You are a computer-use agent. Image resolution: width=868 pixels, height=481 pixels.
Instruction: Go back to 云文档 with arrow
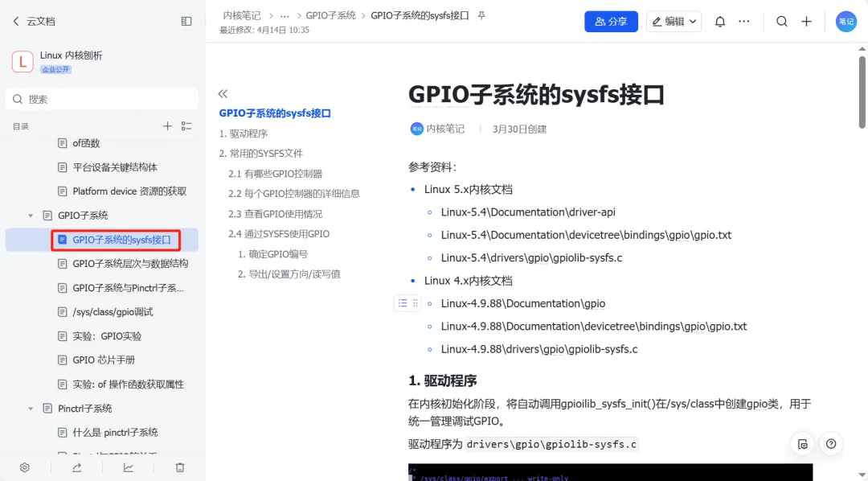click(16, 21)
